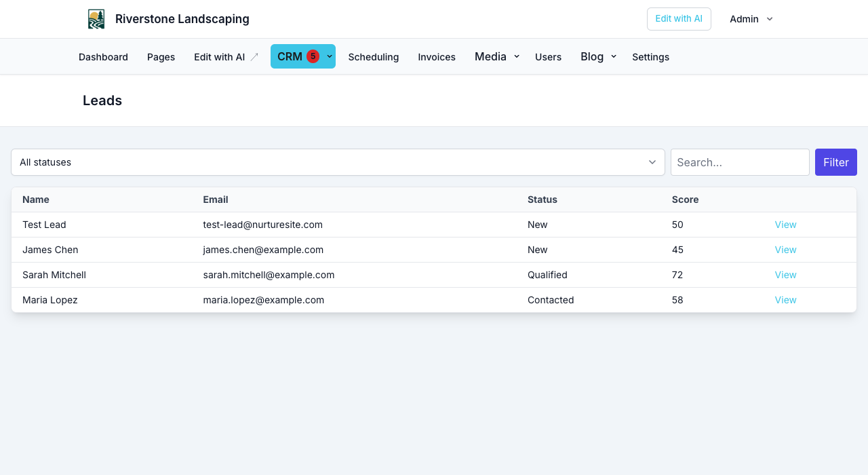Click the Status column header

click(x=542, y=199)
